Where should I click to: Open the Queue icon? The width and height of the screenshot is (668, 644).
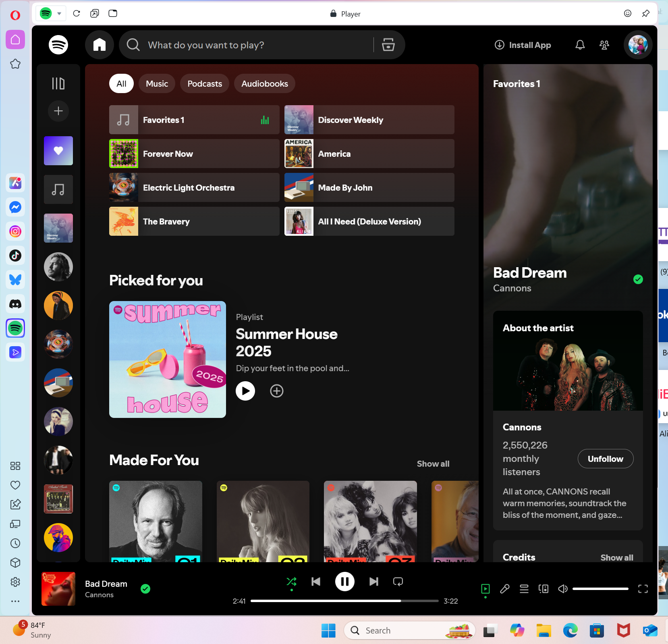524,589
